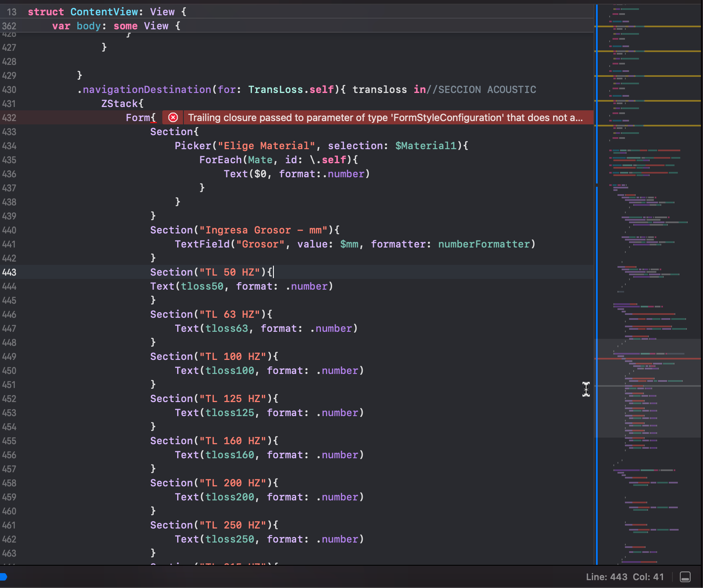Place cursor on 'Form' keyword at line 432

[x=138, y=118]
